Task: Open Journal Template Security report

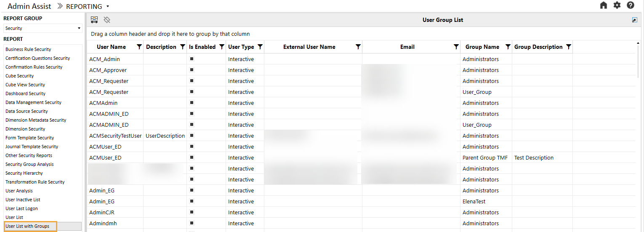Action: [32, 147]
